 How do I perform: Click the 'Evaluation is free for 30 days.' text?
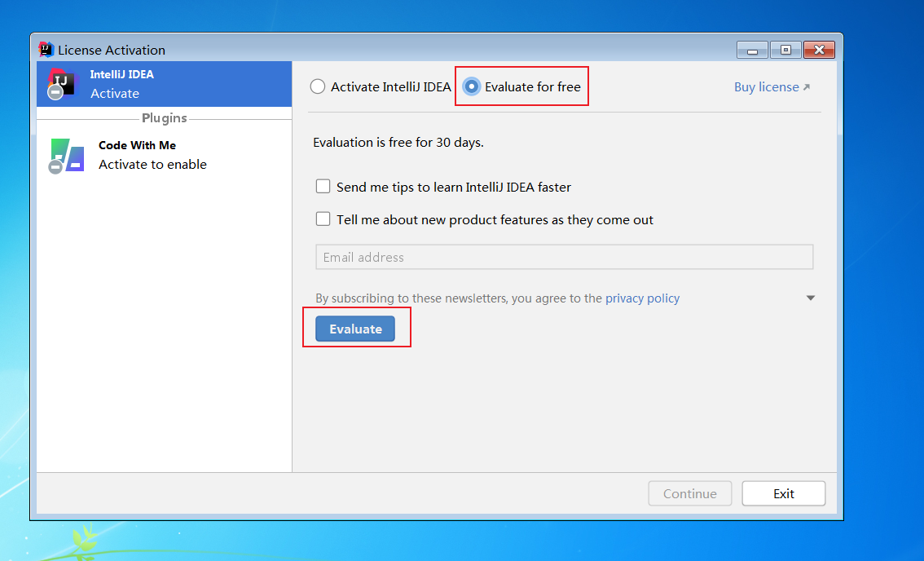[x=398, y=143]
